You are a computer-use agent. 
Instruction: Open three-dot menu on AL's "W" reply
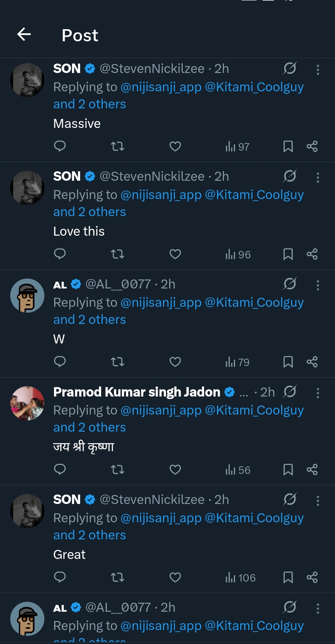pyautogui.click(x=318, y=285)
